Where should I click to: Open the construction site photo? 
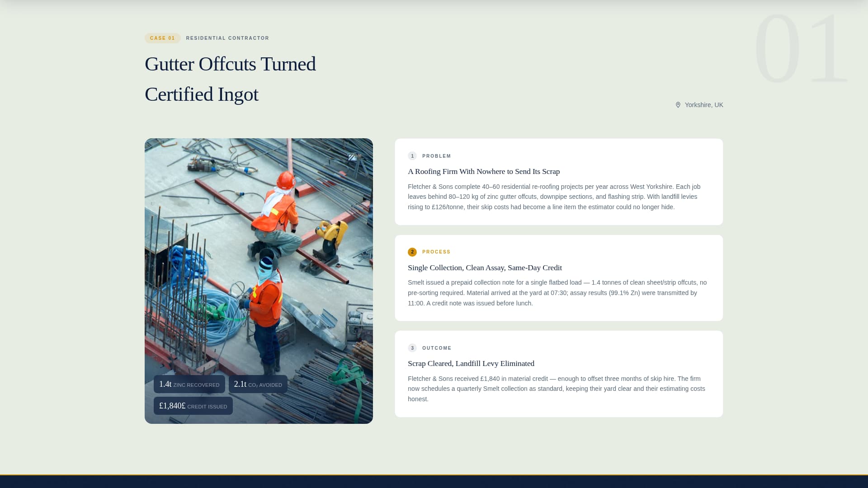point(259,253)
